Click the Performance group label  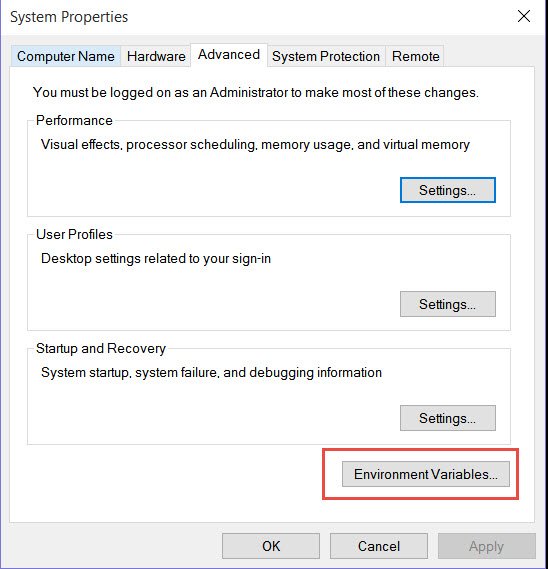click(x=74, y=120)
